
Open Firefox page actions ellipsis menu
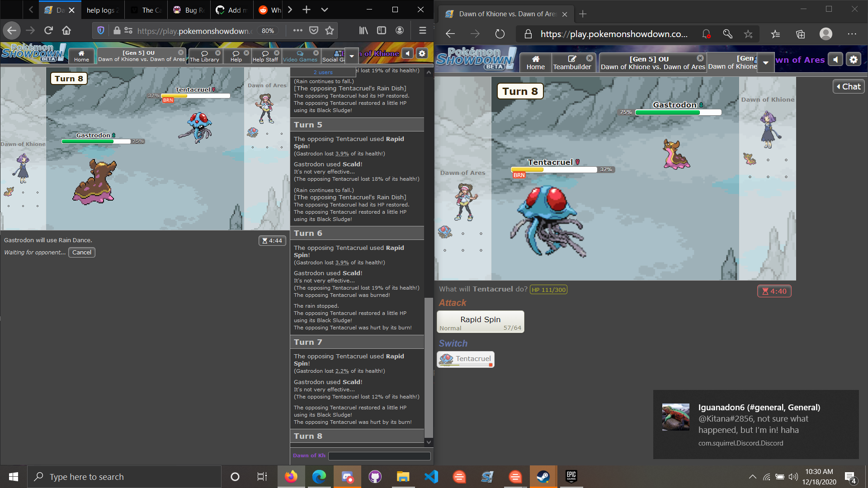point(297,30)
